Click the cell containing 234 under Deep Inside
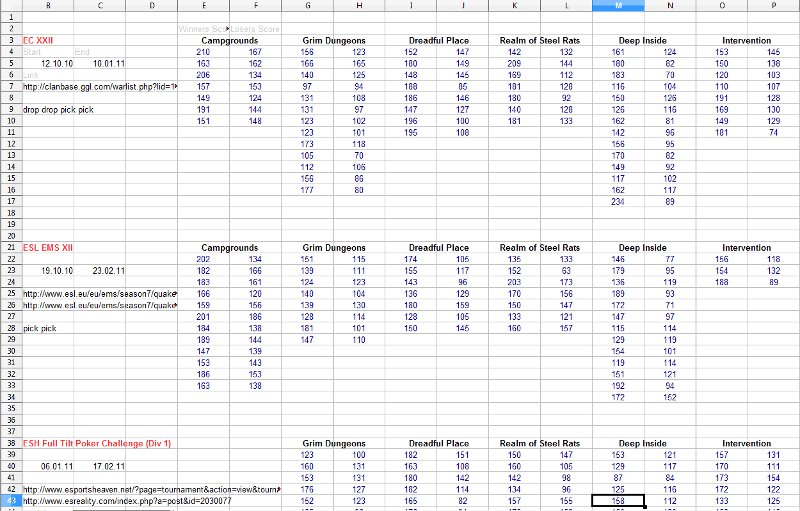 pos(617,201)
